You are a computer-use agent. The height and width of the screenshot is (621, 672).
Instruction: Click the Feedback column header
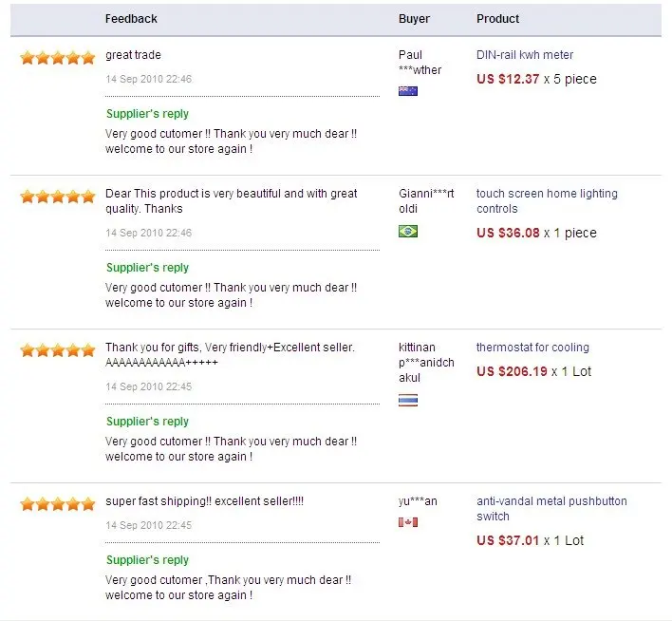(x=131, y=19)
